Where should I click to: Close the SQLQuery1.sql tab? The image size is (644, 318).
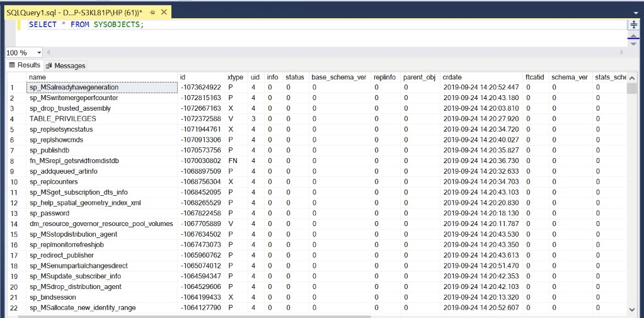(x=164, y=13)
